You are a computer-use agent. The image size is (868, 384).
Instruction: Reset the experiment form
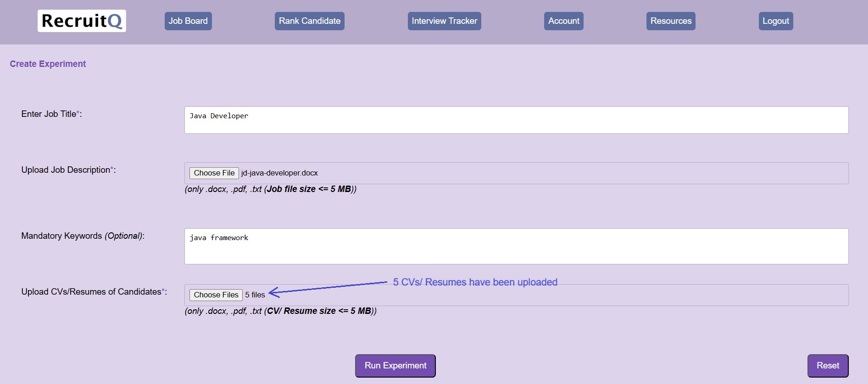[x=828, y=366]
